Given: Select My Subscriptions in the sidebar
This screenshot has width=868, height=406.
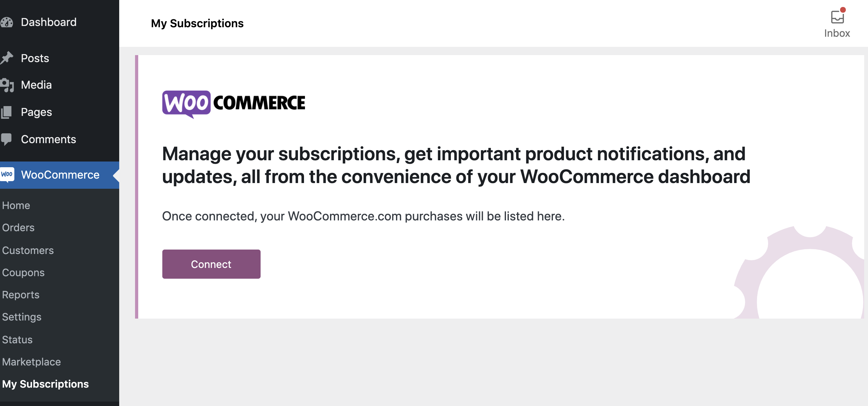Looking at the screenshot, I should pos(45,384).
